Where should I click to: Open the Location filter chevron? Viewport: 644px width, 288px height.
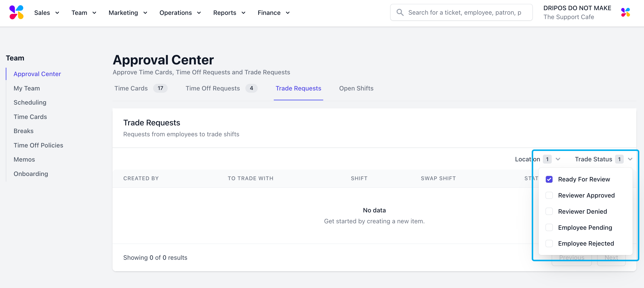click(x=558, y=159)
